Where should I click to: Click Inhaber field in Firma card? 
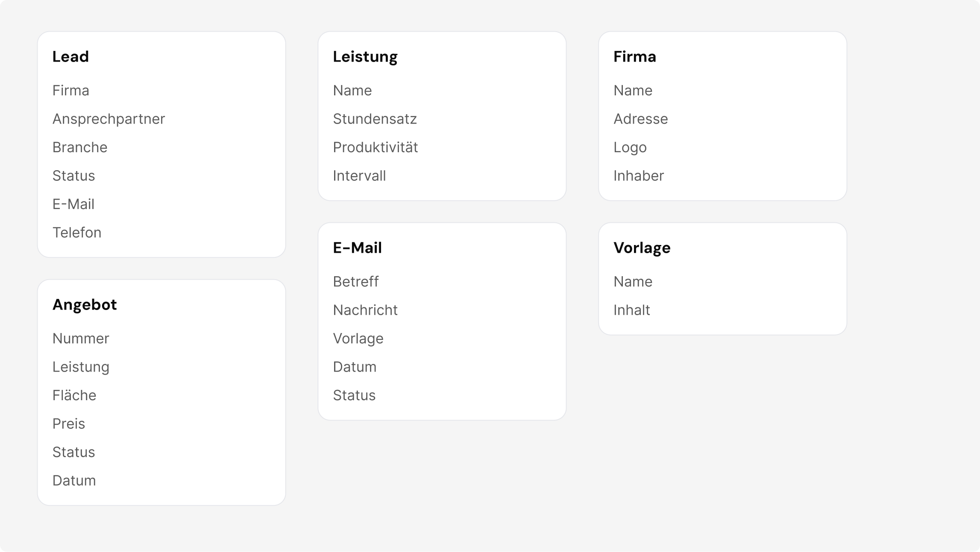pyautogui.click(x=639, y=176)
